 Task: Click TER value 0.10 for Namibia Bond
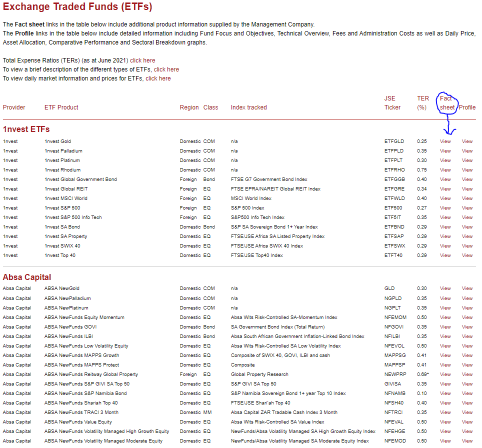[422, 393]
